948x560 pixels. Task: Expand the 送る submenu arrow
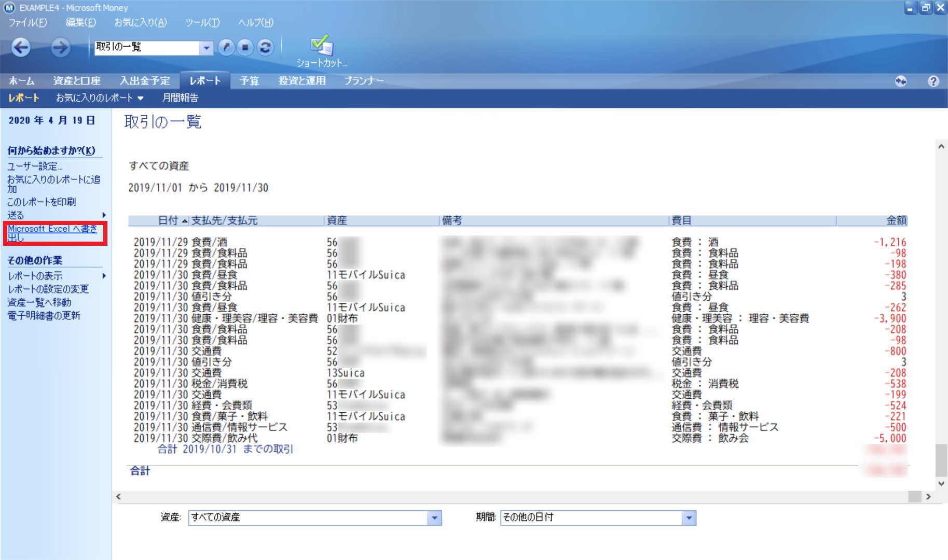tap(104, 215)
